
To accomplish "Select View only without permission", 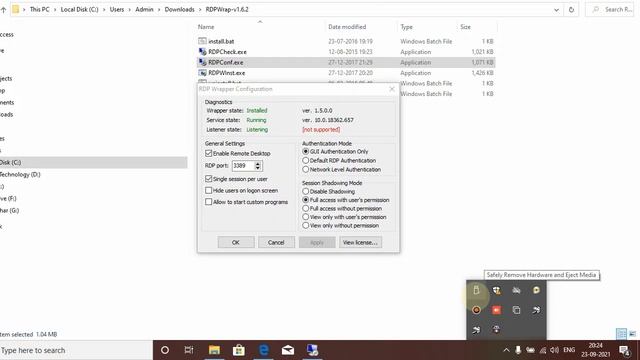I will click(x=305, y=225).
